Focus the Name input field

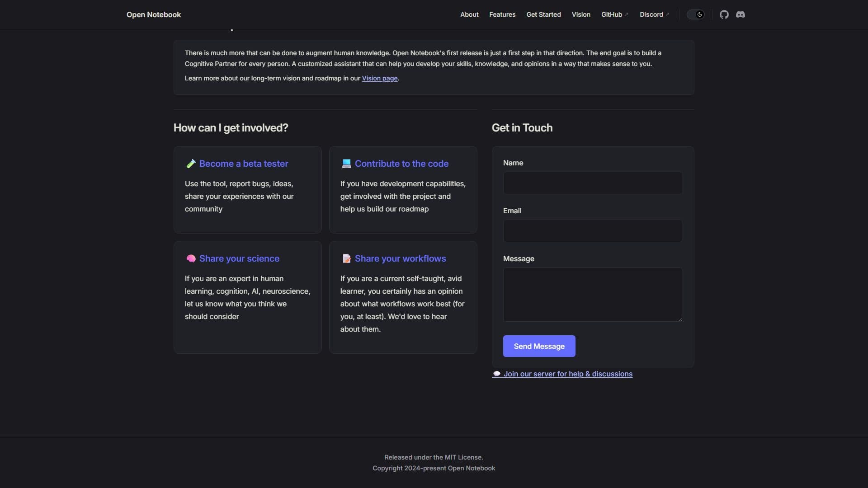[x=593, y=183]
